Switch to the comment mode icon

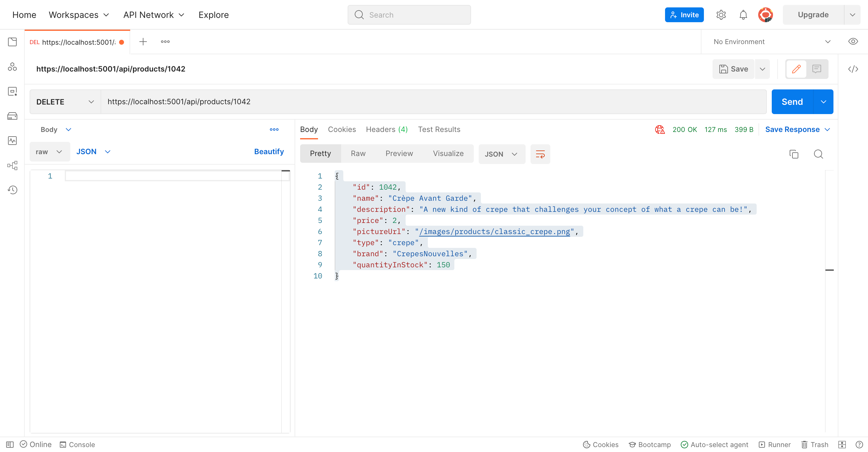click(816, 69)
